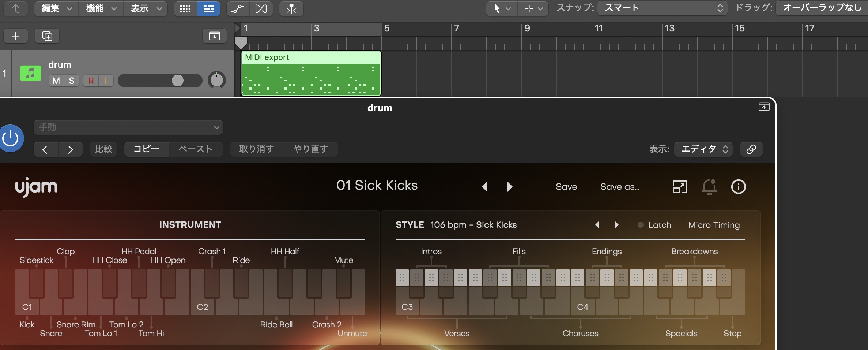Click the up-arrow back icon in toolbar
868x350 pixels.
15,8
